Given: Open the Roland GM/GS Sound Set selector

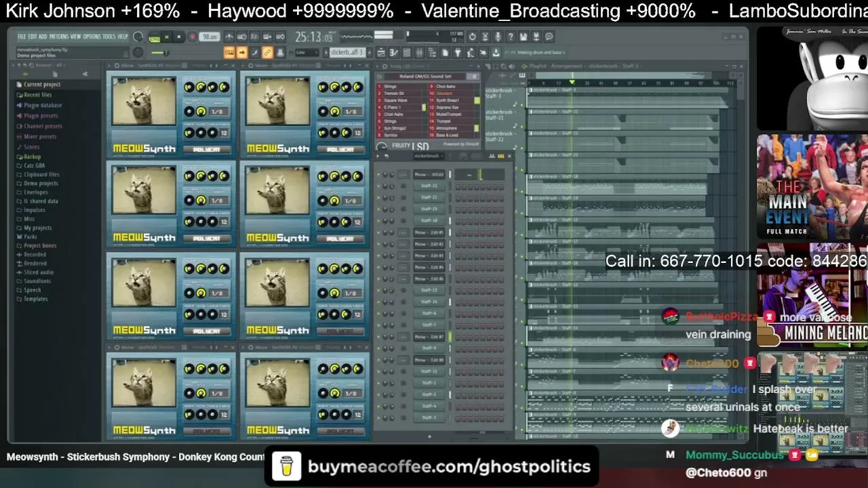Looking at the screenshot, I should 429,77.
